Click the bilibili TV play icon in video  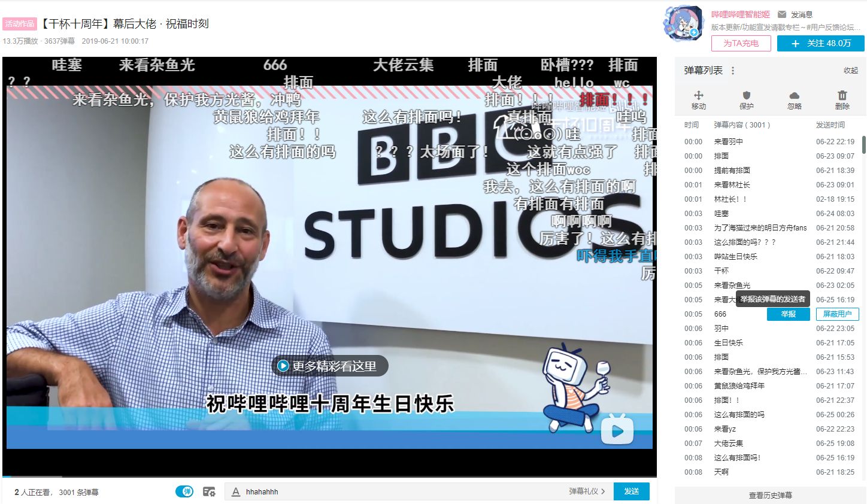point(617,429)
